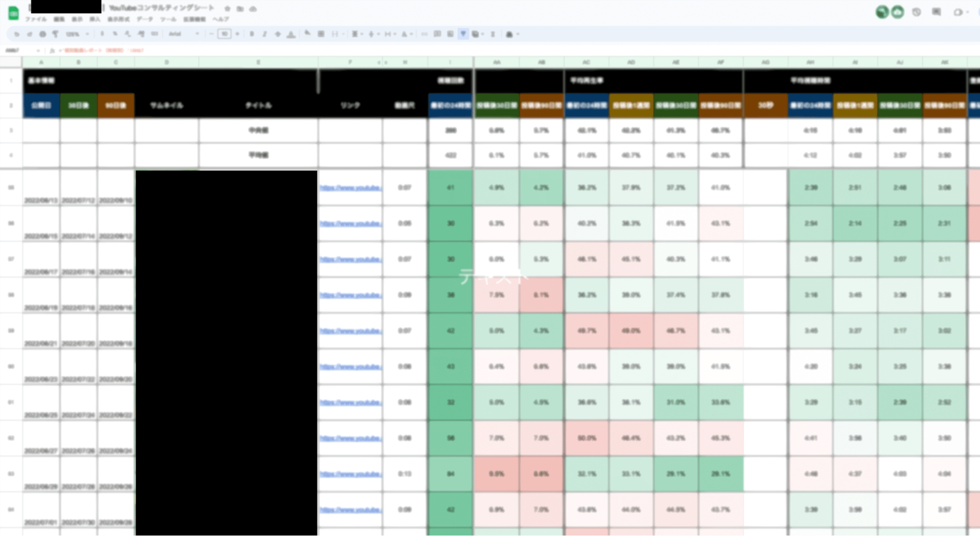The width and height of the screenshot is (980, 536).
Task: Click the Insert link icon
Action: (x=424, y=34)
